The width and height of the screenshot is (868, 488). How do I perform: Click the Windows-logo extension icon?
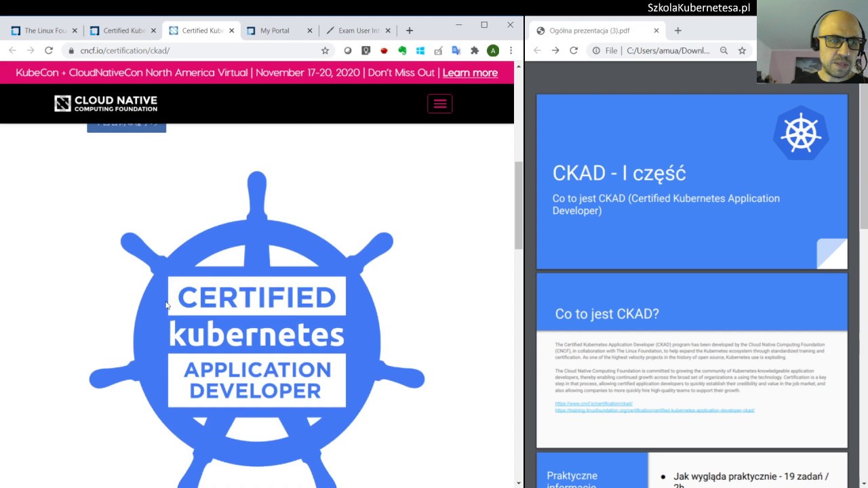pos(420,50)
